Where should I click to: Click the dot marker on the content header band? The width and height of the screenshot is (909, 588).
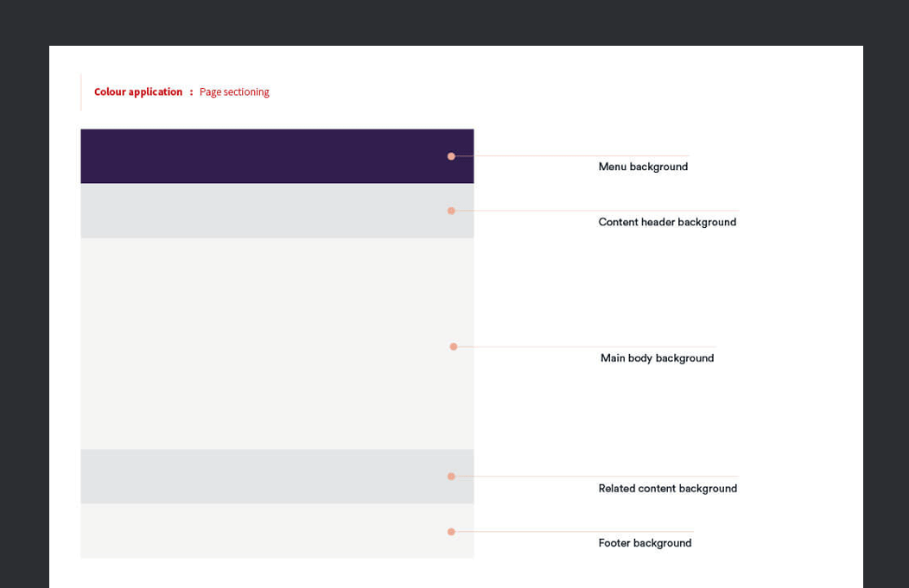[x=451, y=211]
